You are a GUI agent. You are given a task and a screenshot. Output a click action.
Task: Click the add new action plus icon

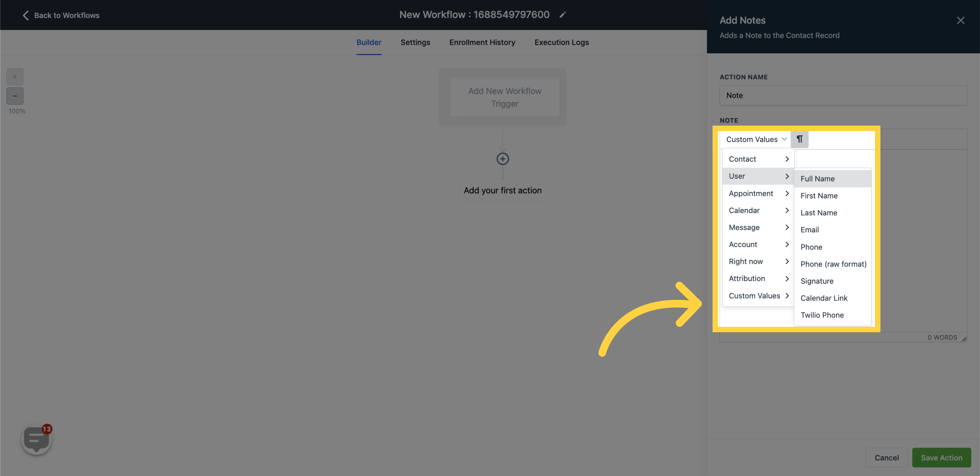click(503, 159)
